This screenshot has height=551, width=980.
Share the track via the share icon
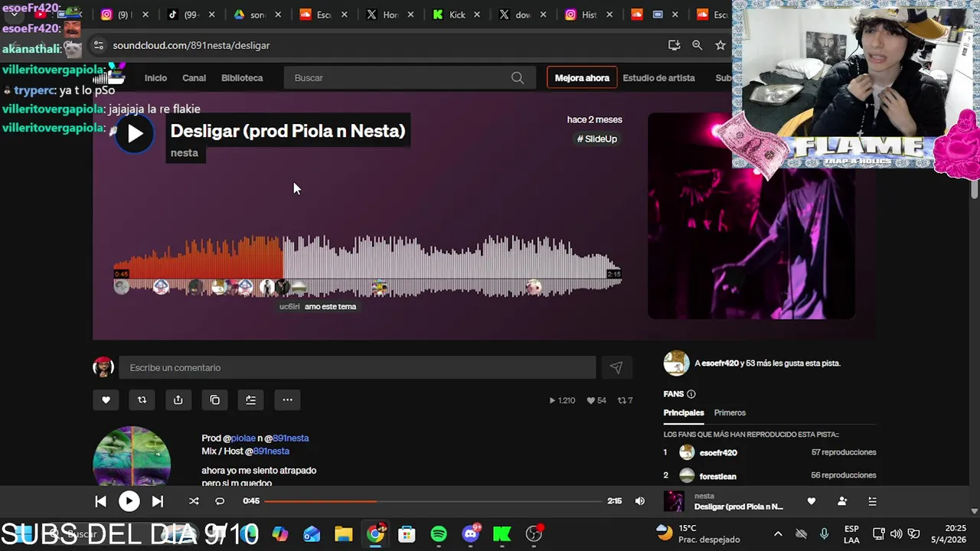tap(178, 399)
